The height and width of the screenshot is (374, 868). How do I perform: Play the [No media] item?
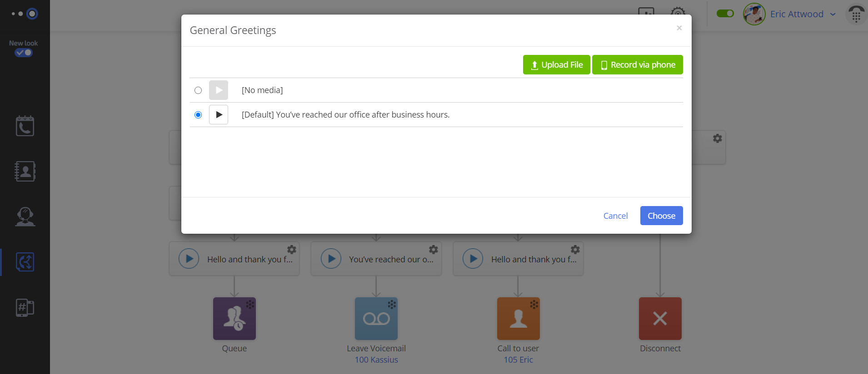[x=219, y=90]
